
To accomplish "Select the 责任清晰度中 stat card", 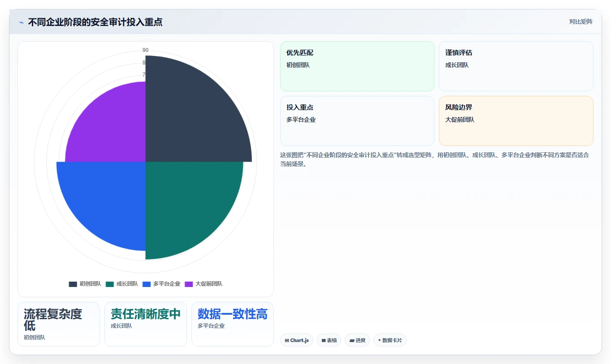I will [x=146, y=324].
